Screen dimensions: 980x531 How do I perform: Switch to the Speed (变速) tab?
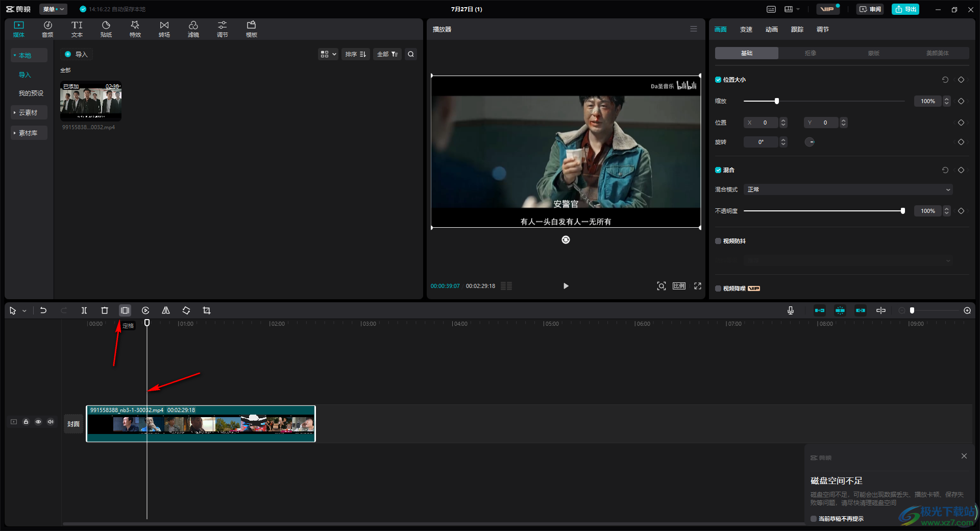[746, 30]
